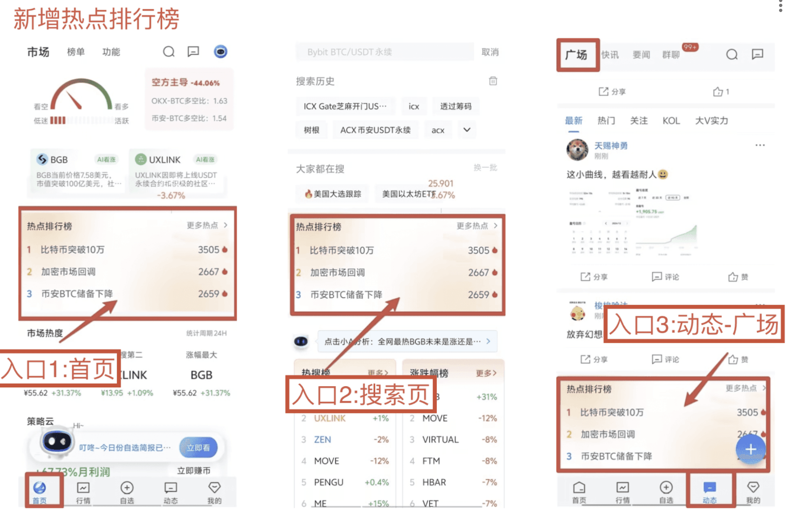Focus the Bybit BTC/USDT search field
789x532 pixels.
pos(385,52)
